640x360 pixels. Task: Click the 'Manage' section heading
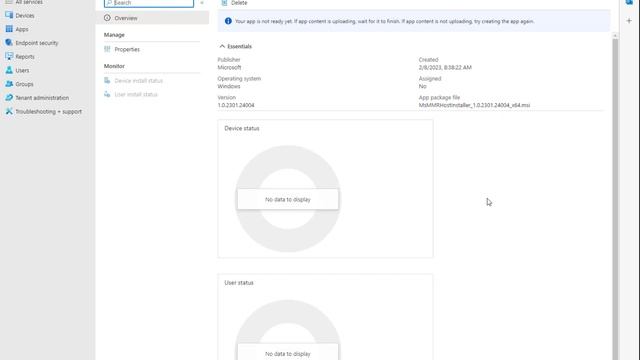114,35
